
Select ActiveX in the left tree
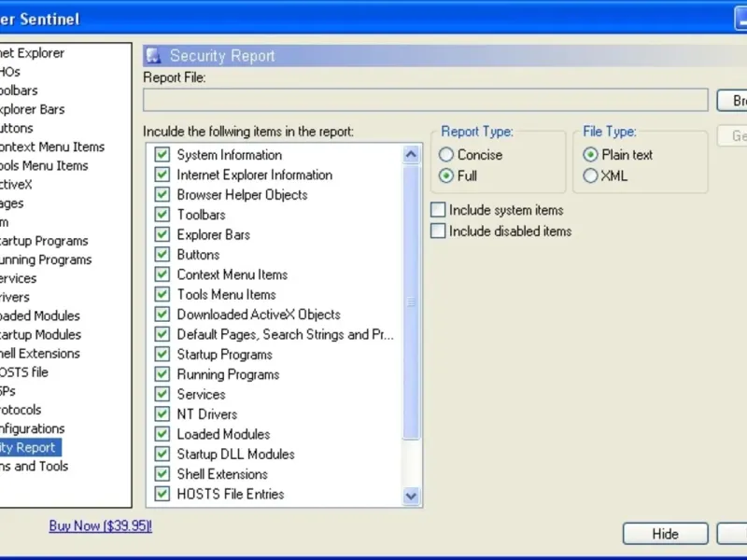pos(16,184)
